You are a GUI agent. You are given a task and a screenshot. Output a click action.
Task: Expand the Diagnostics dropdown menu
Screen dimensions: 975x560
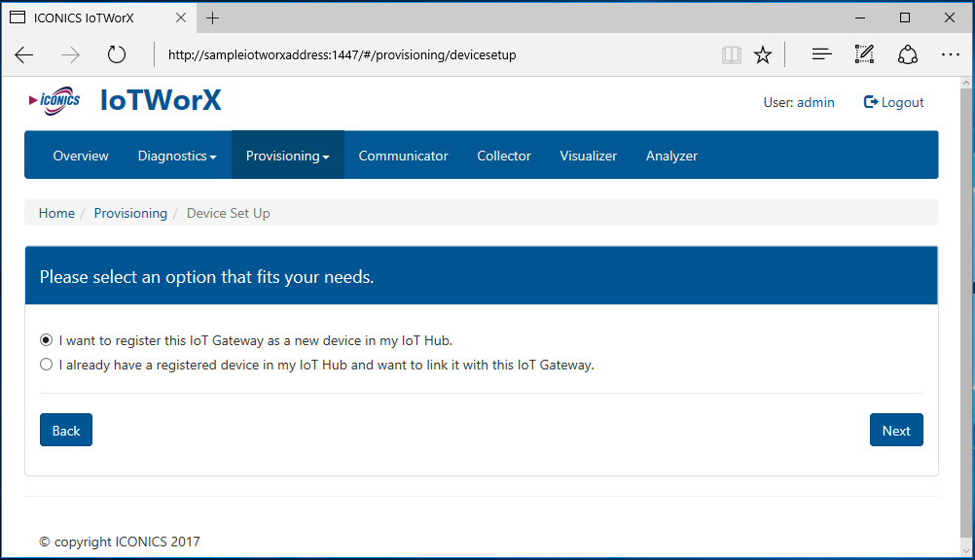pyautogui.click(x=177, y=156)
